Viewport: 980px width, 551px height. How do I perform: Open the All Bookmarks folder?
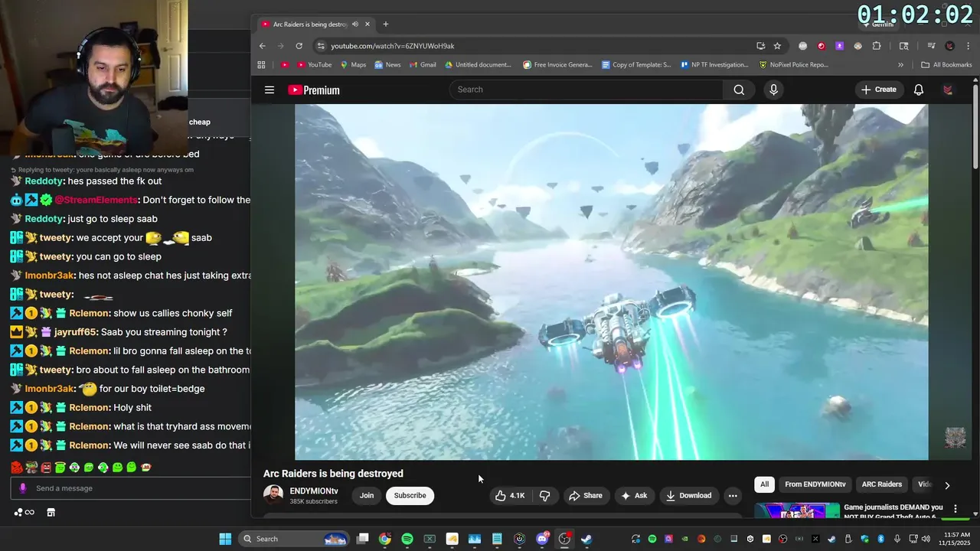point(946,65)
